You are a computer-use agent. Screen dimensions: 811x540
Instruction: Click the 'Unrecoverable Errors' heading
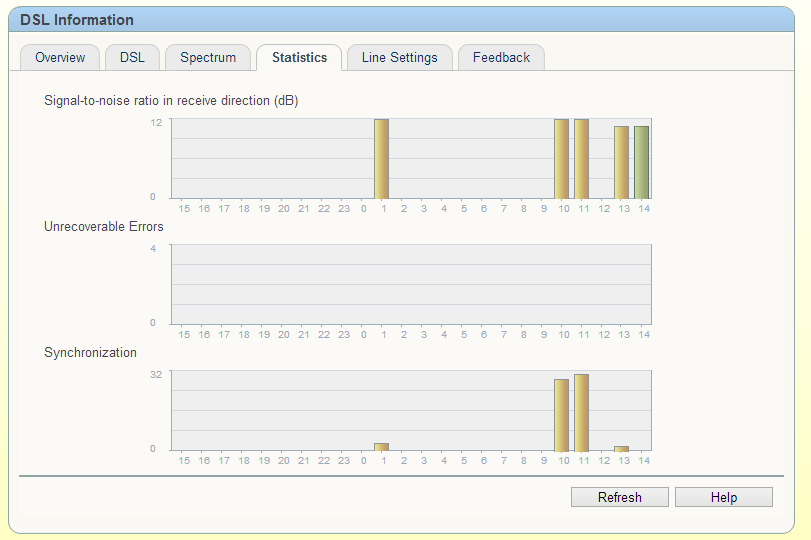(103, 227)
